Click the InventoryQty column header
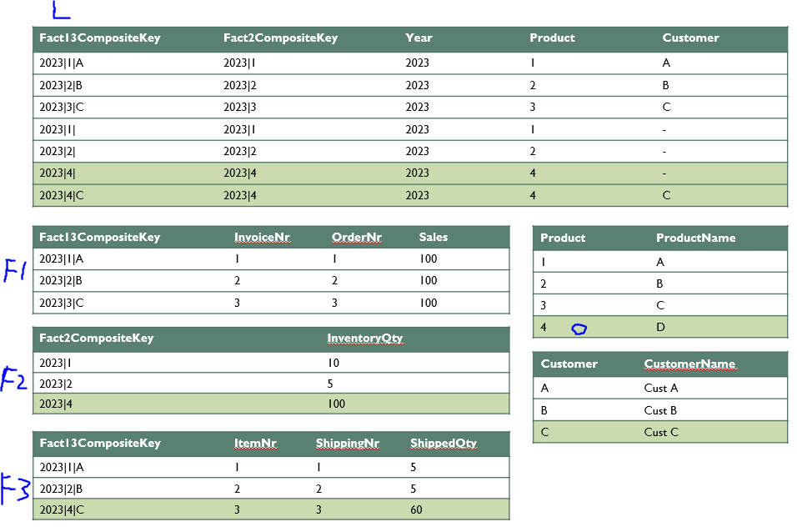 (365, 339)
